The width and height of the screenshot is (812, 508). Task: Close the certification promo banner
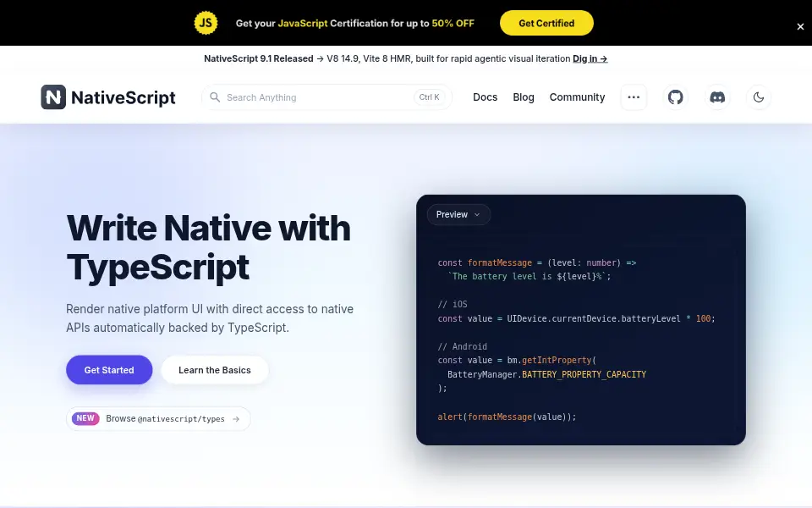[x=800, y=26]
